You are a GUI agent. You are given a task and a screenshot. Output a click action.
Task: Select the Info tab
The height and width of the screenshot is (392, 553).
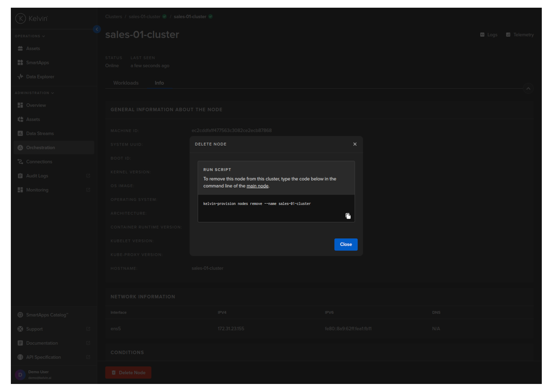pyautogui.click(x=159, y=83)
